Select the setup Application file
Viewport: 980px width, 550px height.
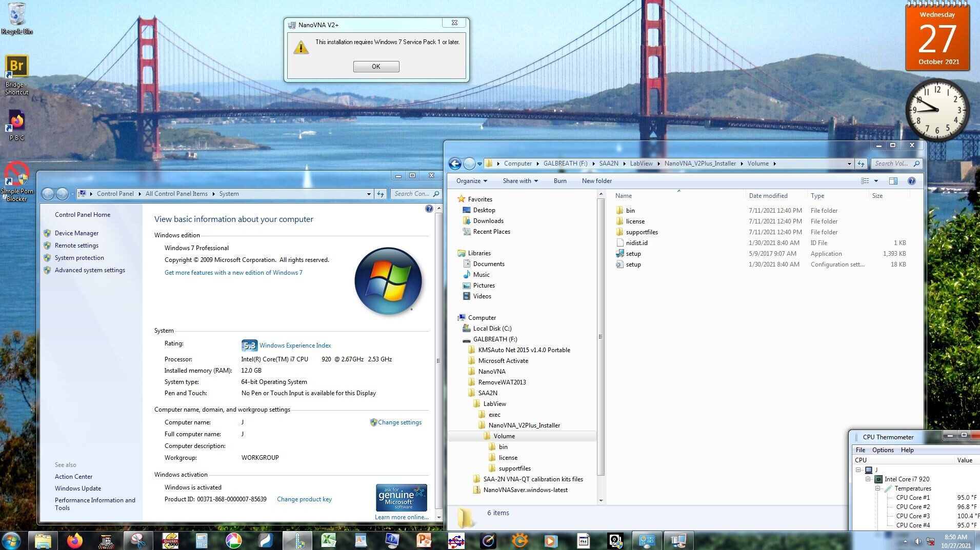(633, 254)
